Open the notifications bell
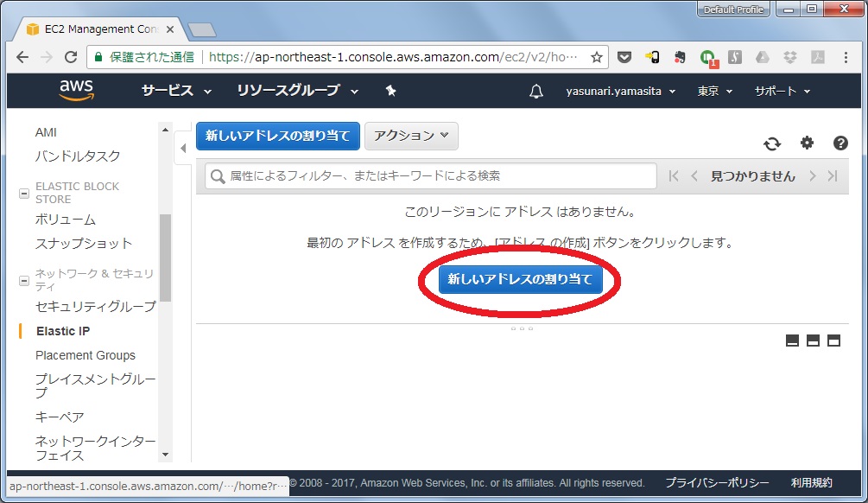Screen dimensions: 868x503 (535, 92)
